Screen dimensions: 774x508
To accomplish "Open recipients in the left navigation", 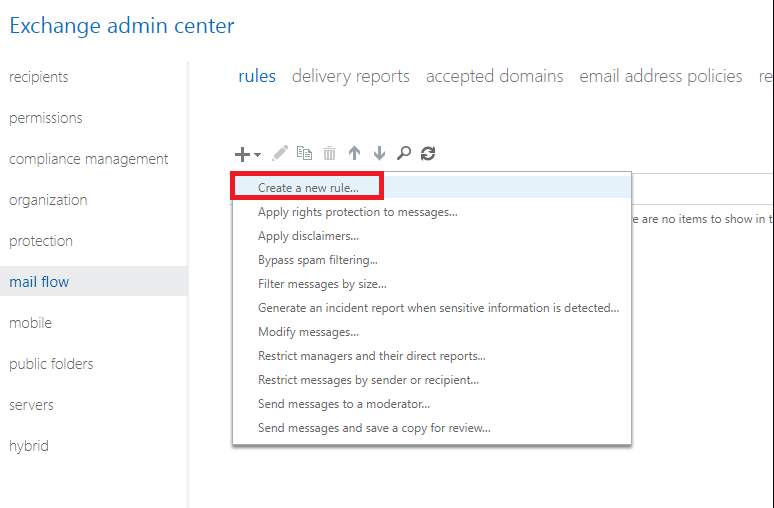I will pyautogui.click(x=39, y=77).
